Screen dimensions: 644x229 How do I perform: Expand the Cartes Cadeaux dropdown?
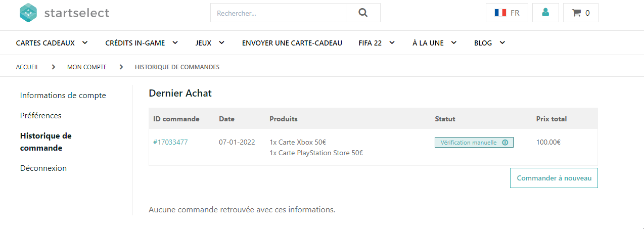tap(84, 42)
